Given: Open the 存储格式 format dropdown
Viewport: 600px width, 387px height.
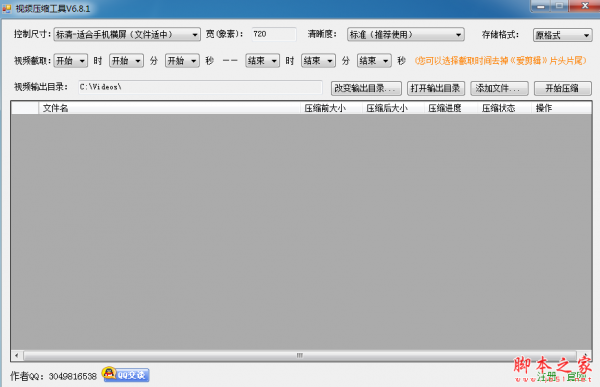Looking at the screenshot, I should click(562, 35).
